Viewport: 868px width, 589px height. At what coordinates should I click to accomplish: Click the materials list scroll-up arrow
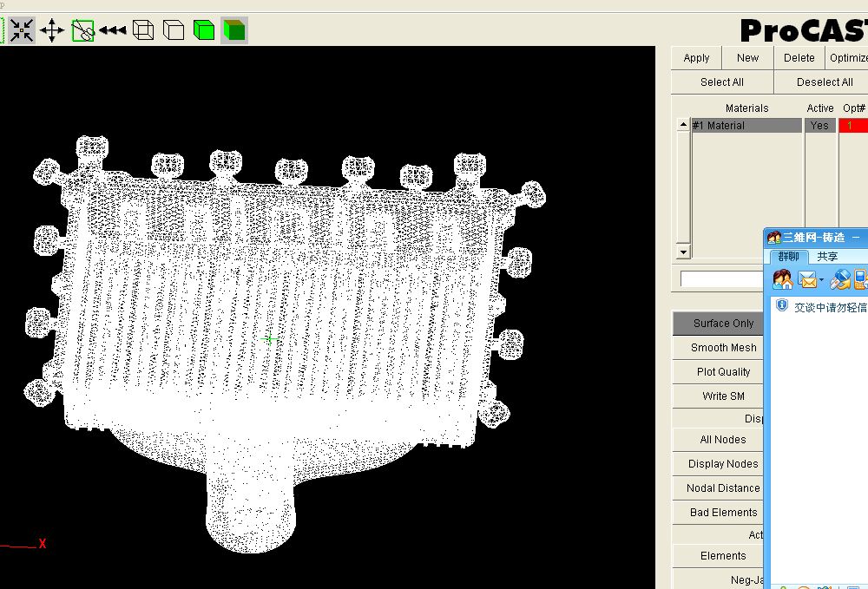[x=683, y=124]
